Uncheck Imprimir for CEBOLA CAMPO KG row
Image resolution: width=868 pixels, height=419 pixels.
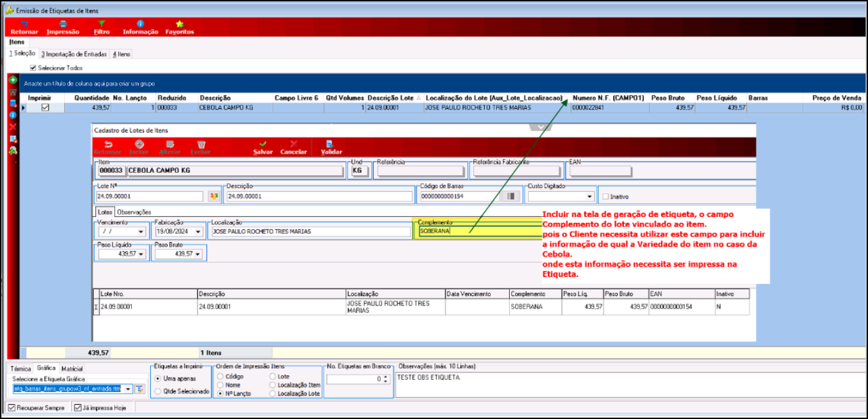point(45,107)
